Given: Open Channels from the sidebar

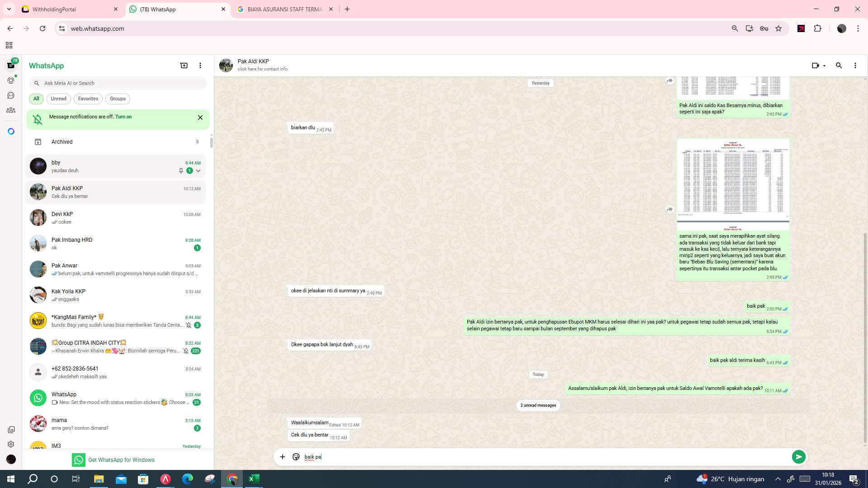Looking at the screenshot, I should tap(11, 95).
